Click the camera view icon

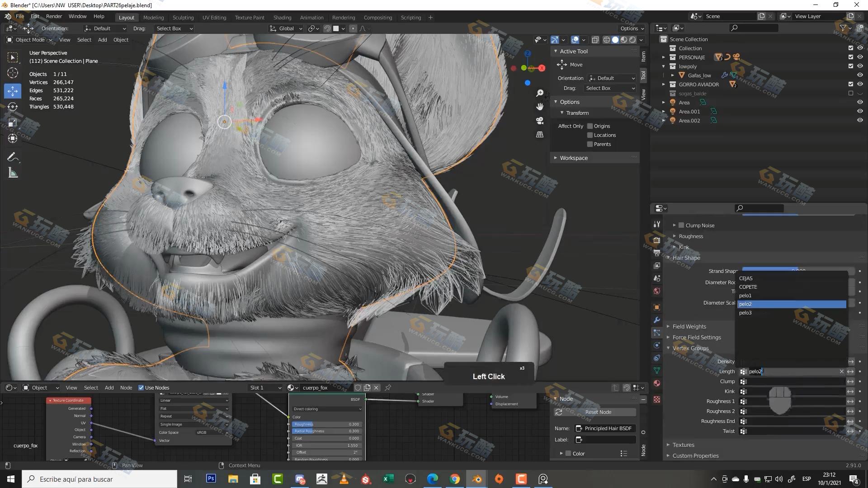pos(540,121)
